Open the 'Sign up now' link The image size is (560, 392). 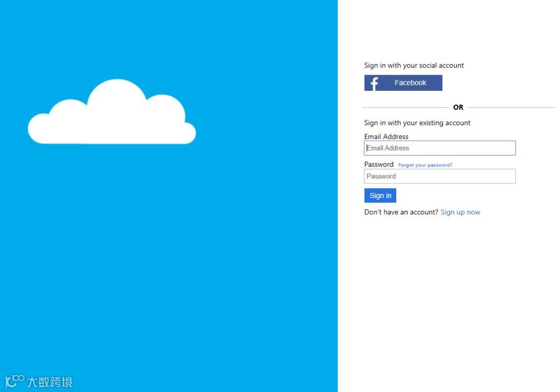click(x=460, y=212)
